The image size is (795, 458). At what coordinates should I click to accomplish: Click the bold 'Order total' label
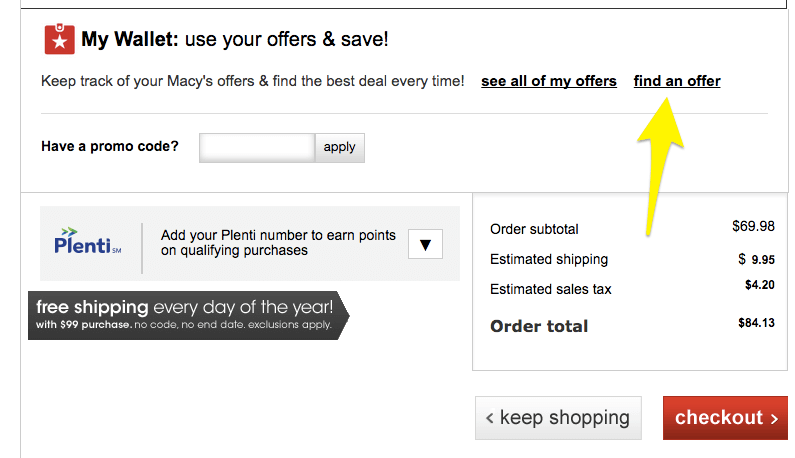click(x=539, y=326)
